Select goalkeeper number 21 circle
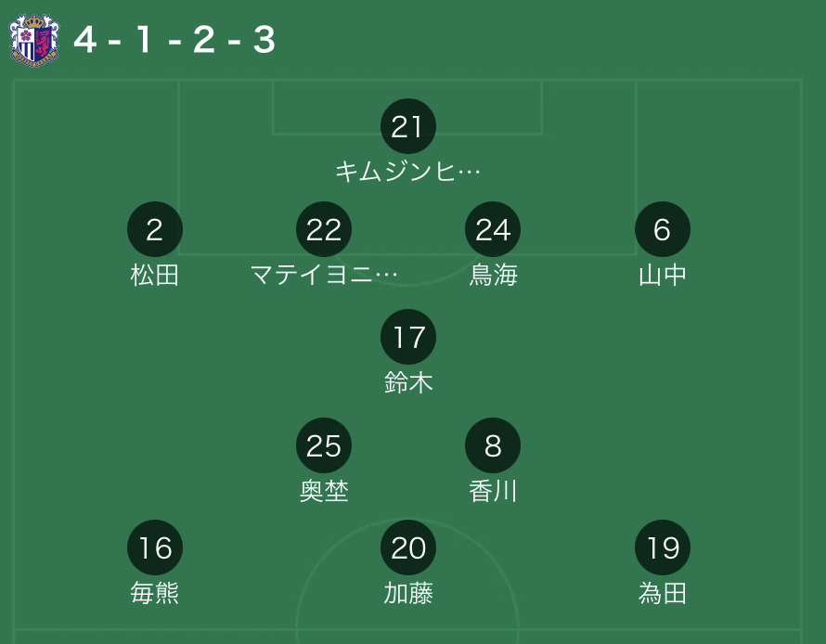Viewport: 826px width, 644px height. (x=408, y=126)
